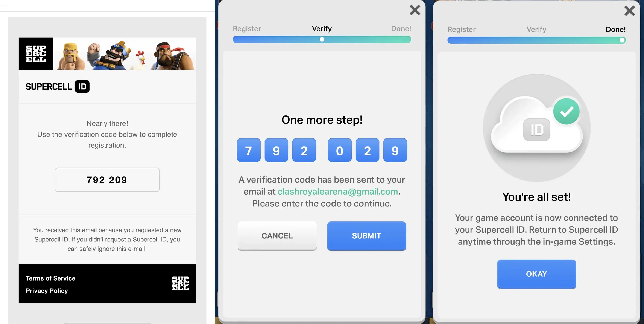Screen dimensions: 644x324
Task: Select the Register step tab
Action: tap(246, 29)
